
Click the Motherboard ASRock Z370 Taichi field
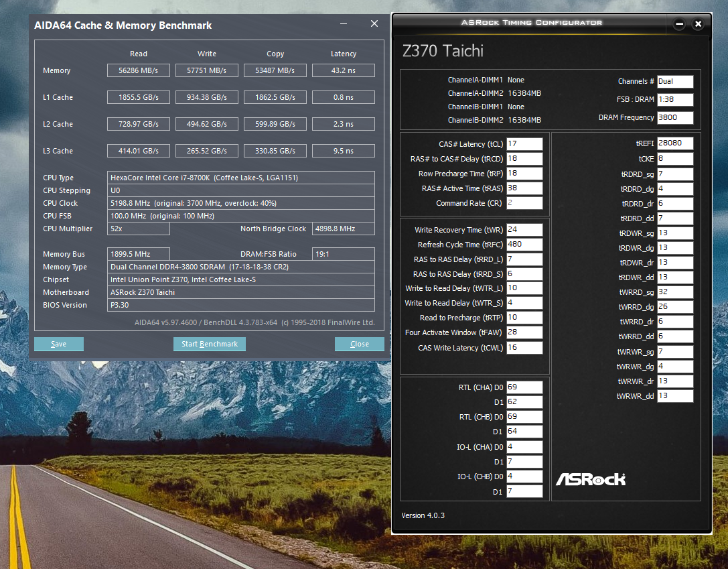241,292
